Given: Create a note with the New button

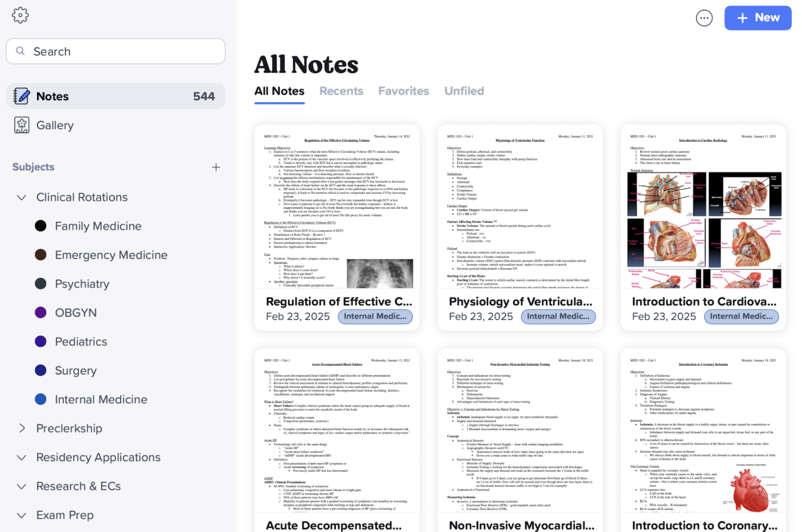Looking at the screenshot, I should pyautogui.click(x=758, y=17).
